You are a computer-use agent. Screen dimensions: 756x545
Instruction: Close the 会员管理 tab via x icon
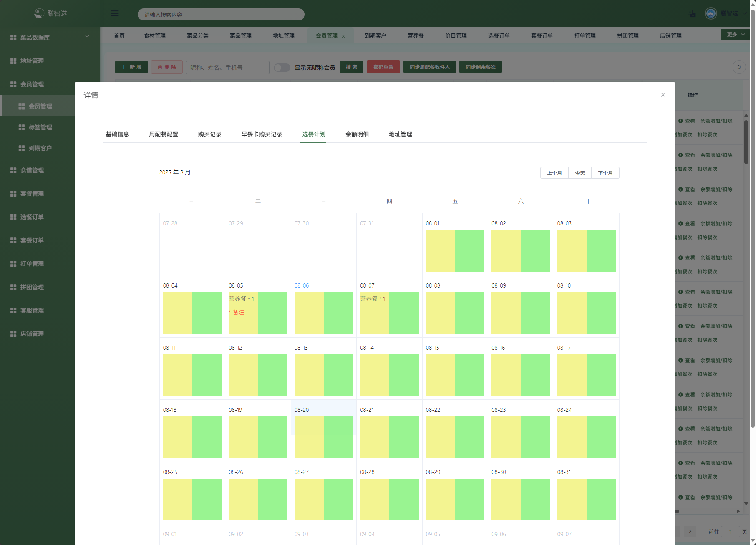343,36
